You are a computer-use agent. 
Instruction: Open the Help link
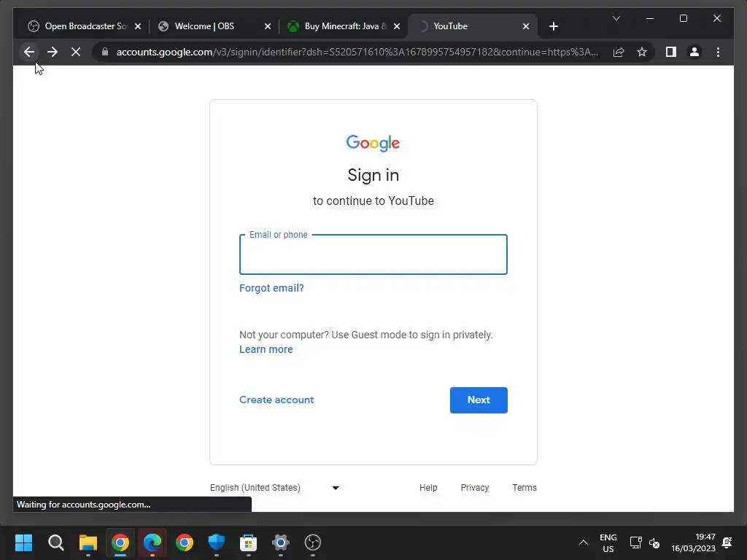point(427,488)
